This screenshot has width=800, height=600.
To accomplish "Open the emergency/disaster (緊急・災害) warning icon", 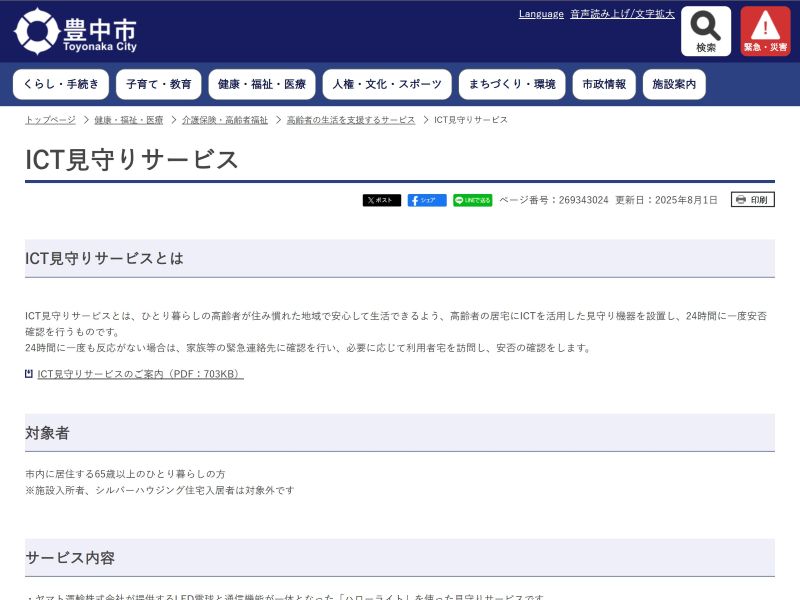I will tap(765, 31).
